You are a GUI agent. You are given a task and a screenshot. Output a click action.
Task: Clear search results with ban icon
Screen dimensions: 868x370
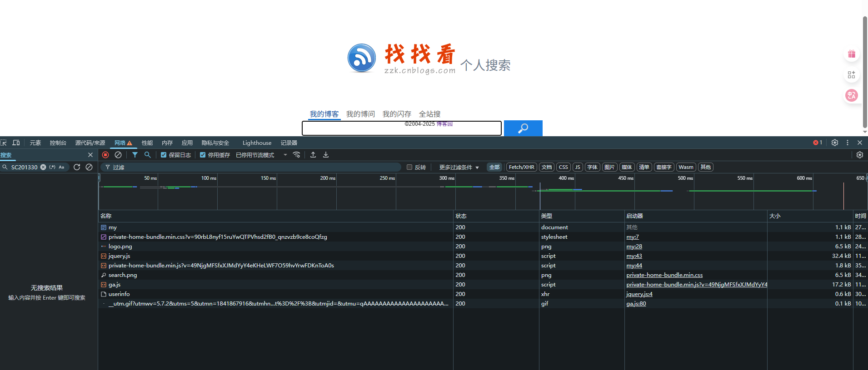(89, 167)
